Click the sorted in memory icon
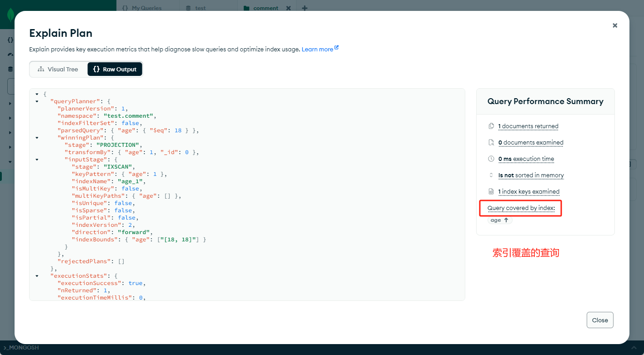 (491, 175)
